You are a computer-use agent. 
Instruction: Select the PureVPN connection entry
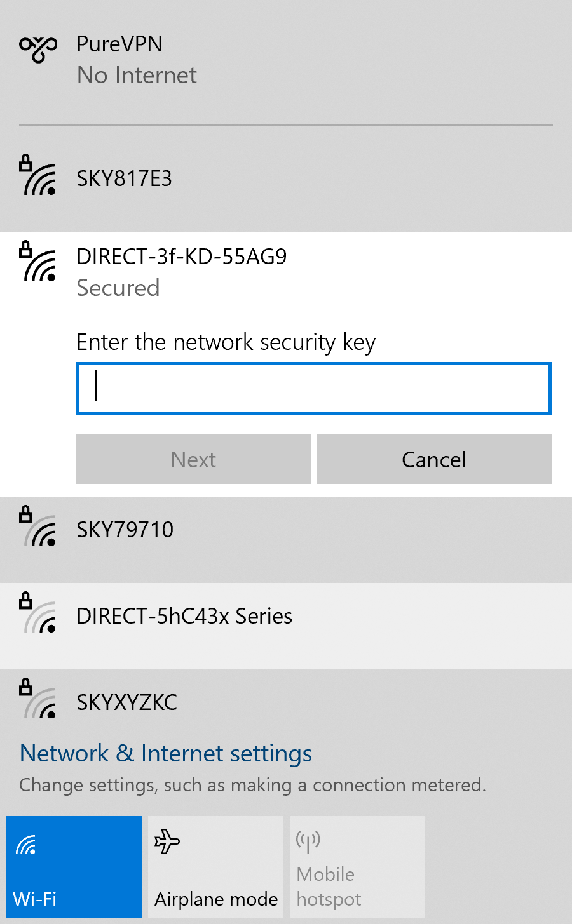[286, 60]
